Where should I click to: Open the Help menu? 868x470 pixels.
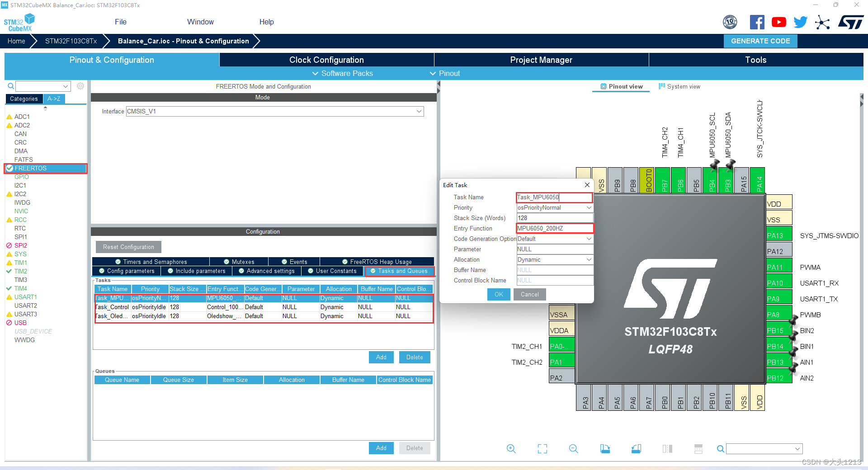pos(267,22)
